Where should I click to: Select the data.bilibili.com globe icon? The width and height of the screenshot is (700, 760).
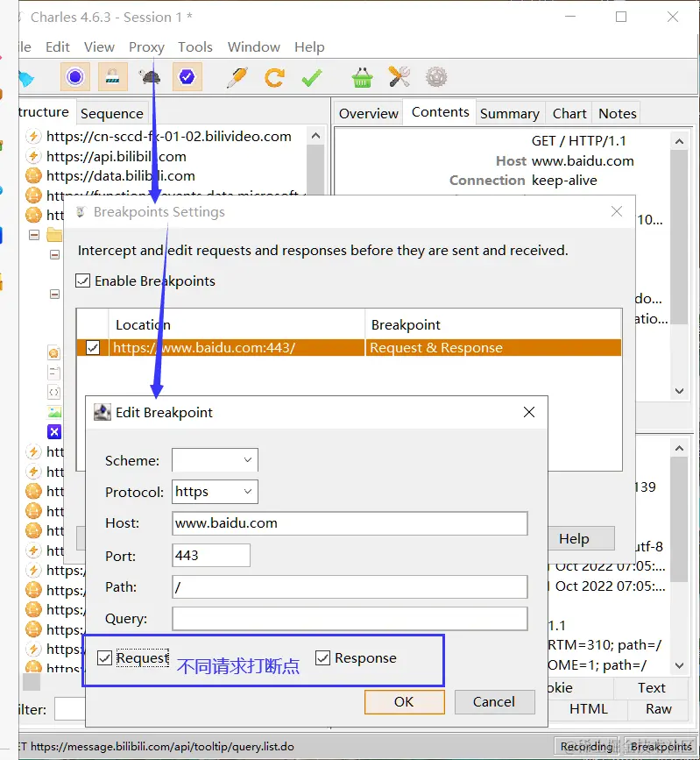(x=33, y=175)
